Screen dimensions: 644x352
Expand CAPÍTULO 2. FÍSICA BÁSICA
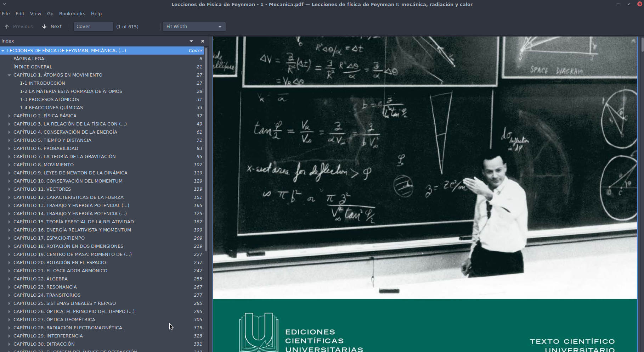point(9,116)
